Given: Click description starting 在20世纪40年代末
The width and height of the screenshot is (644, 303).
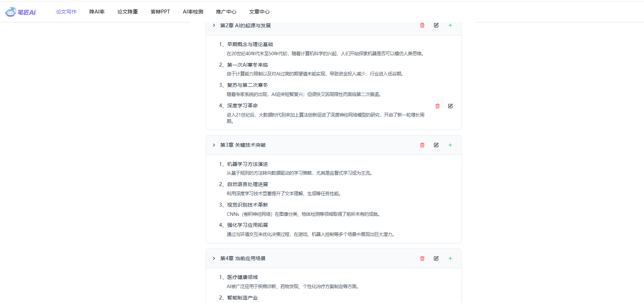Looking at the screenshot, I should (326, 54).
